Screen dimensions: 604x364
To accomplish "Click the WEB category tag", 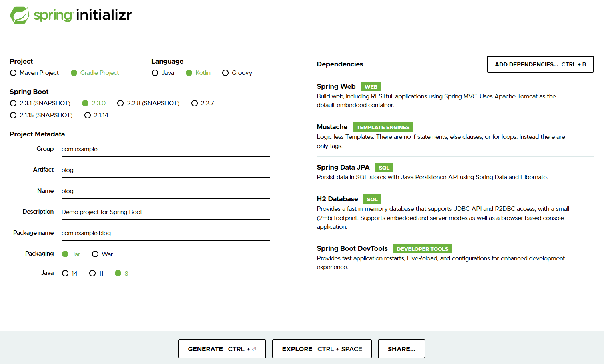I will click(371, 87).
